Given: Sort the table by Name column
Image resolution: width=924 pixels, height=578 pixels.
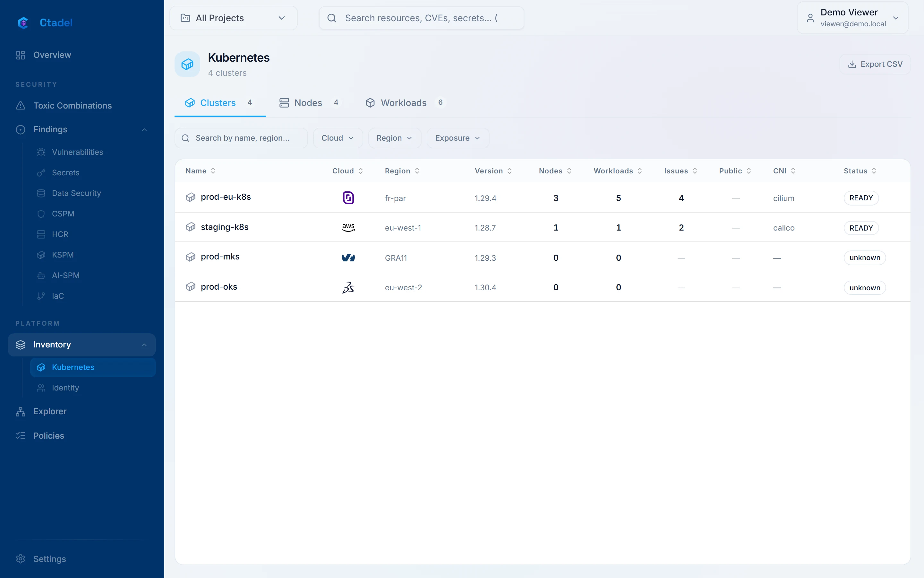Looking at the screenshot, I should (200, 171).
